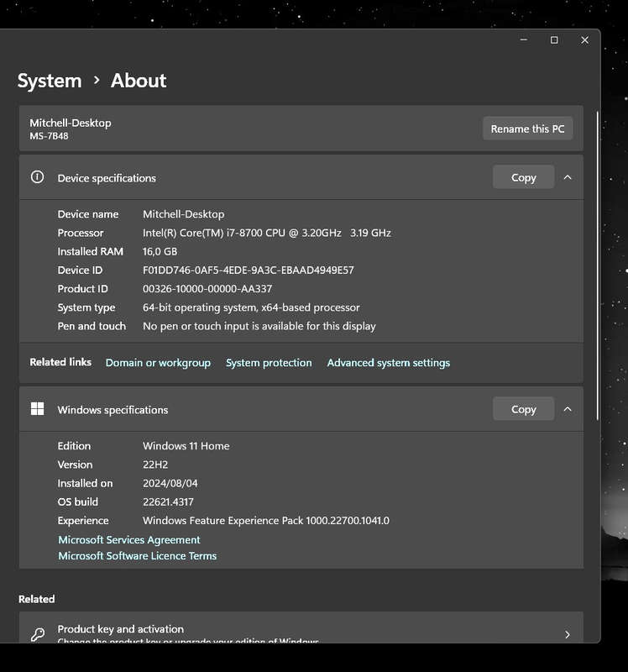Open Product key and activation chevron
This screenshot has width=628, height=672.
point(568,634)
